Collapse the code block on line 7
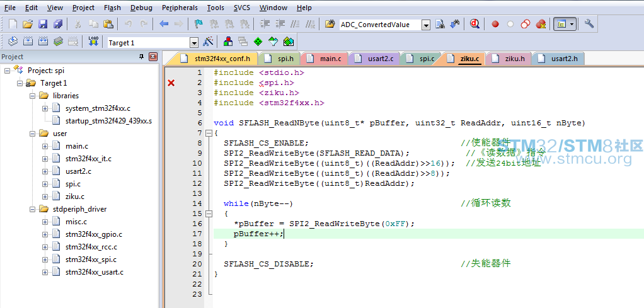Image resolution: width=644 pixels, height=308 pixels. (208, 133)
